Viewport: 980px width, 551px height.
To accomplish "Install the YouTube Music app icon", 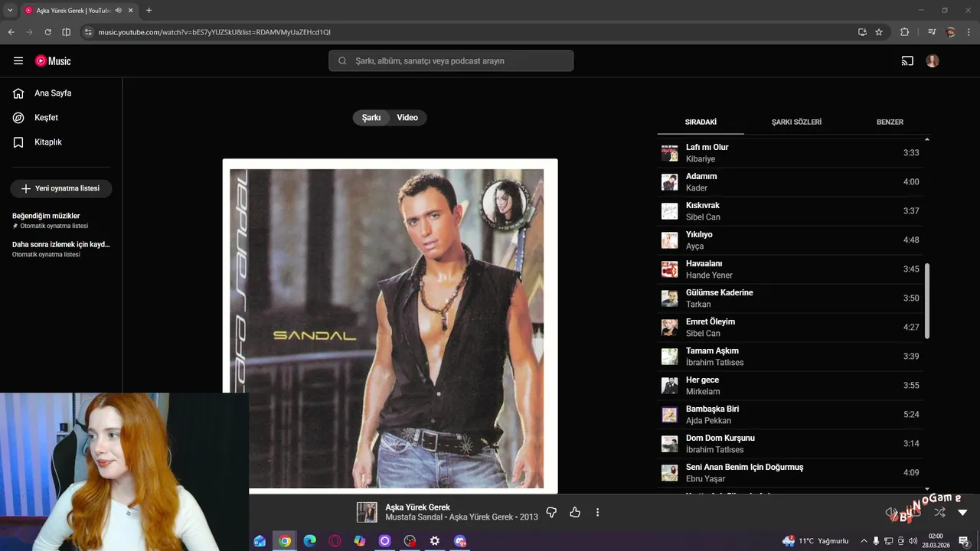I will [x=862, y=32].
